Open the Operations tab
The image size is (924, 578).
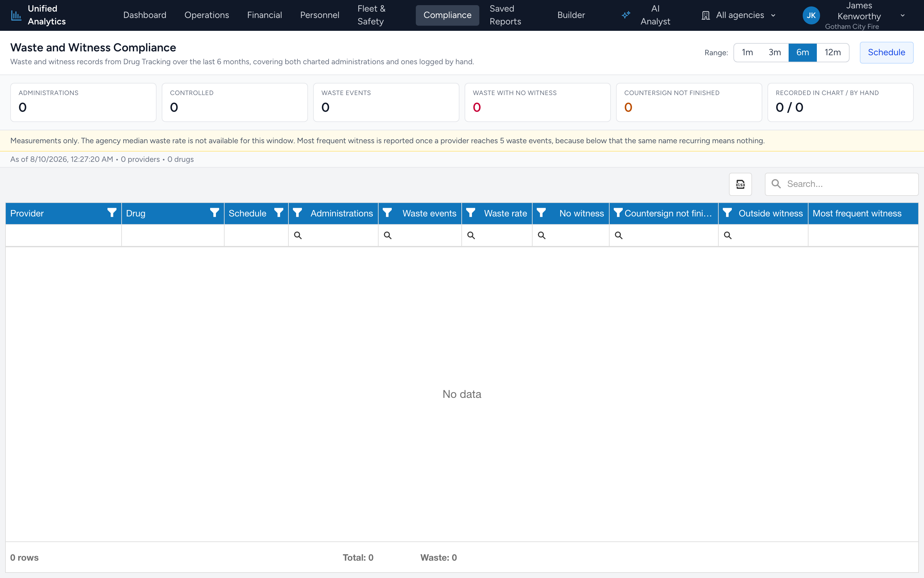207,15
